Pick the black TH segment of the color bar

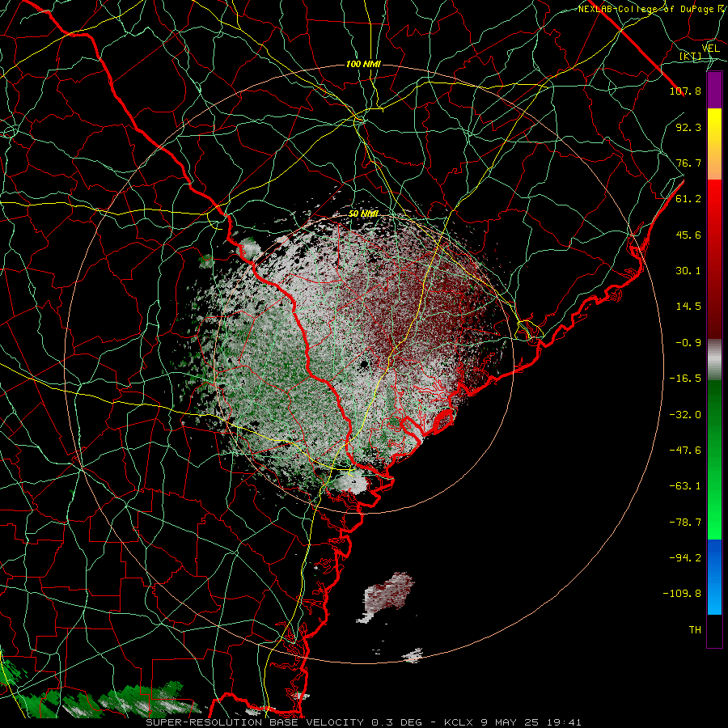coord(714,630)
